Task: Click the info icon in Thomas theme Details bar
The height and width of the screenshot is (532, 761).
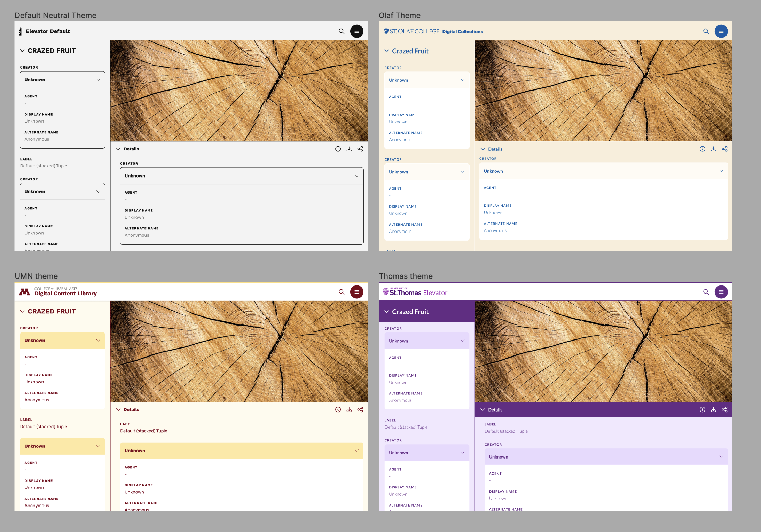Action: 703,410
